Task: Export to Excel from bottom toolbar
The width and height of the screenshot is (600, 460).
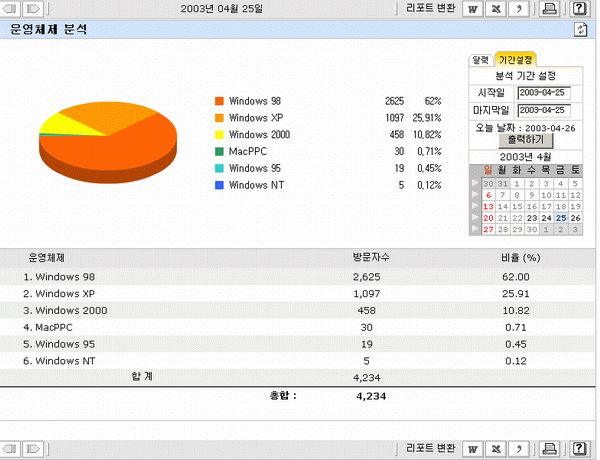Action: (x=496, y=449)
